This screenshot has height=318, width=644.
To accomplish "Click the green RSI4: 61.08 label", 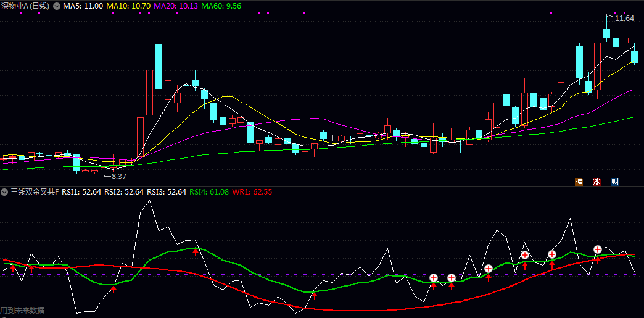I will pyautogui.click(x=209, y=192).
